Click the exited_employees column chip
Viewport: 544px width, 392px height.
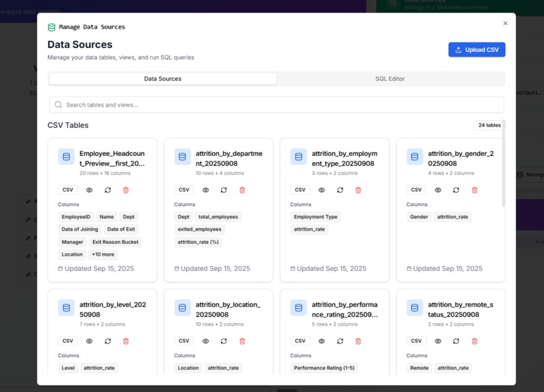[x=200, y=229]
